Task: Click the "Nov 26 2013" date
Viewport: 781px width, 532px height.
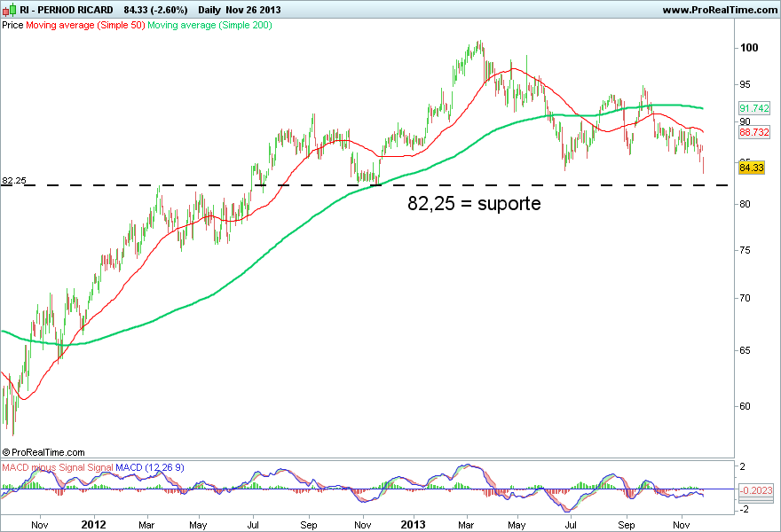Action: click(253, 10)
